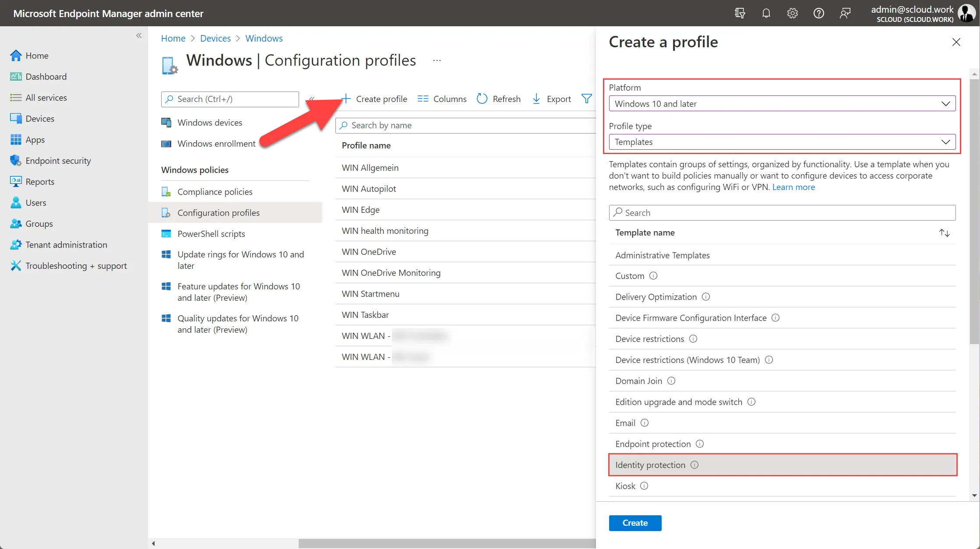
Task: Select Configuration profiles menu item
Action: click(235, 213)
